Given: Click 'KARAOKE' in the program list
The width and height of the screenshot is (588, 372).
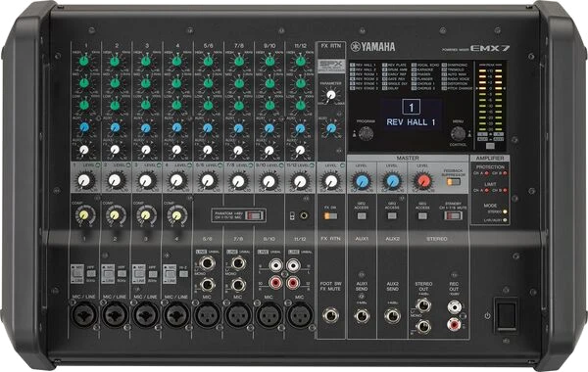Looking at the screenshot, I should click(x=425, y=70).
